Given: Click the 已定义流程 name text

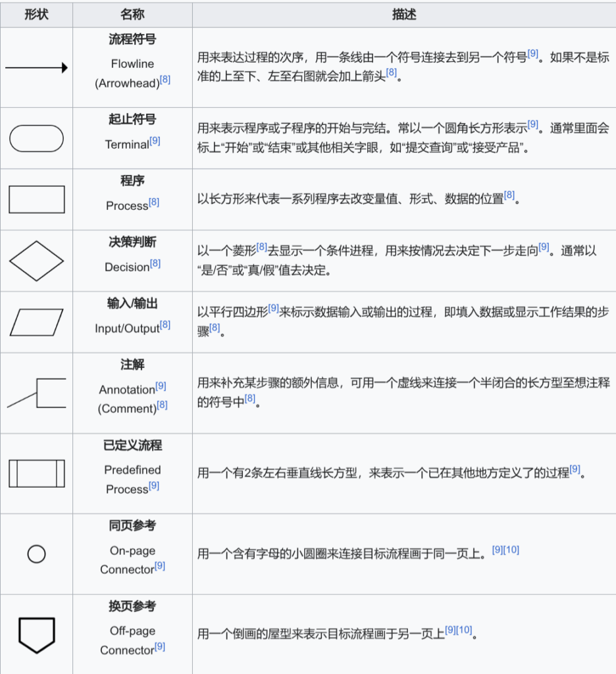Looking at the screenshot, I should tap(132, 445).
